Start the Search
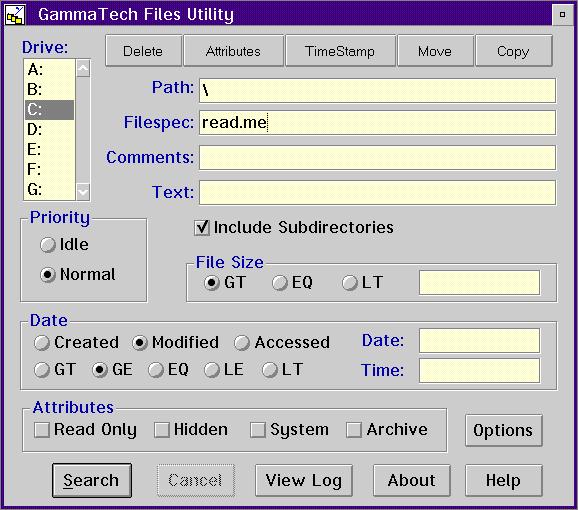 [x=92, y=481]
